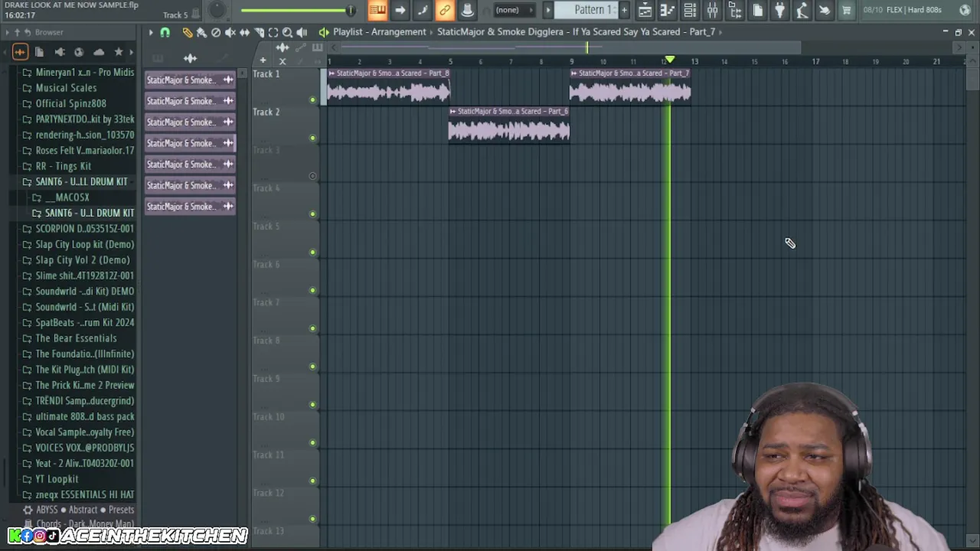Unmute Track 3 with its grey dot

click(x=312, y=176)
